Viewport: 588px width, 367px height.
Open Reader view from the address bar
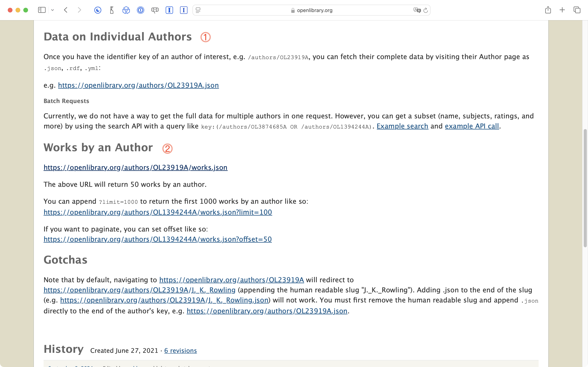pos(198,10)
